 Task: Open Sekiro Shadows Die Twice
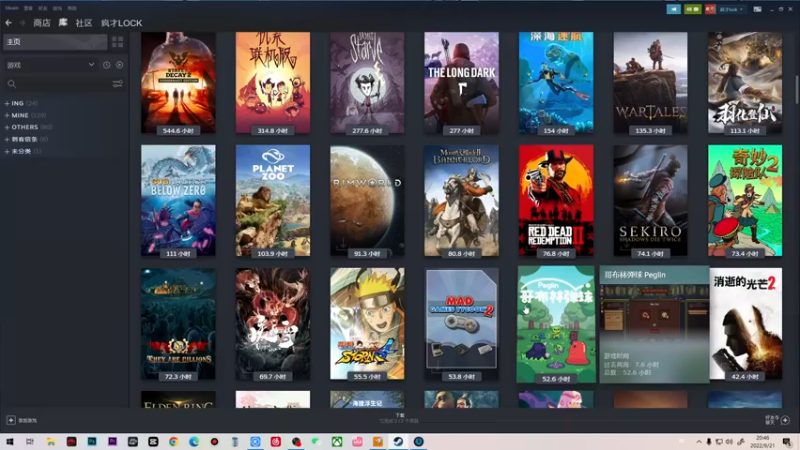(x=650, y=201)
